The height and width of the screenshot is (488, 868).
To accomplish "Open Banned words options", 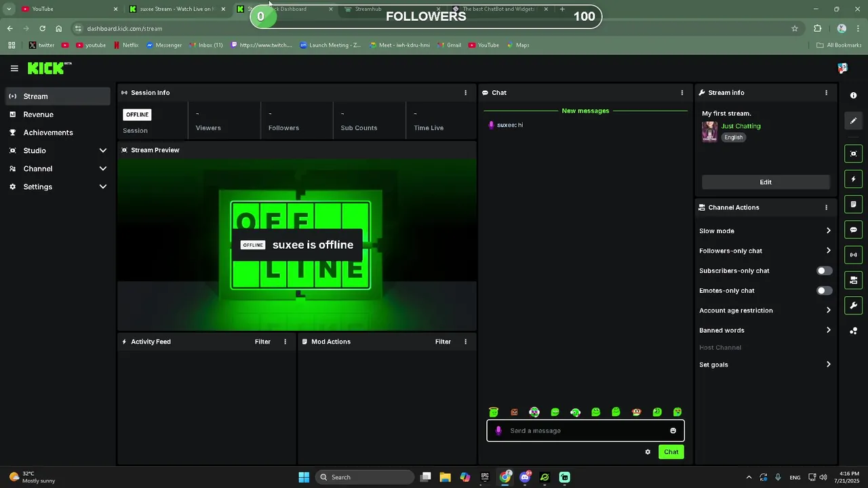I will click(765, 330).
